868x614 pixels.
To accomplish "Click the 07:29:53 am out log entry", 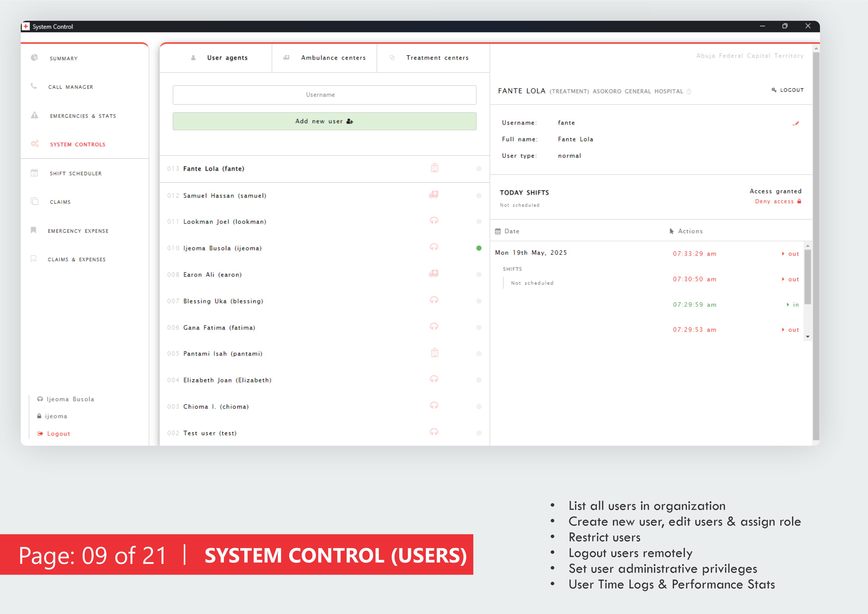I will [736, 330].
